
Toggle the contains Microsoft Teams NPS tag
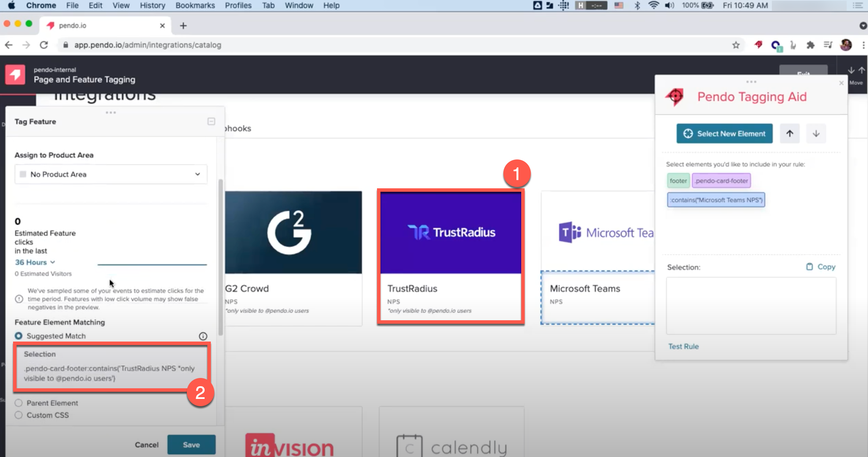tap(716, 200)
